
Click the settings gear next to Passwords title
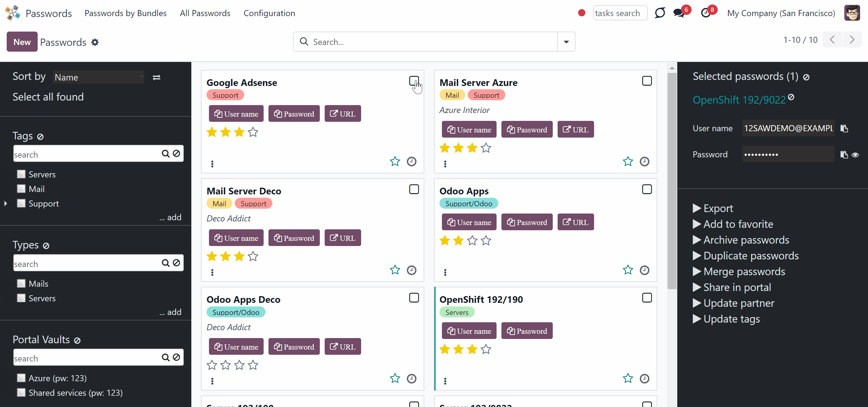(95, 42)
